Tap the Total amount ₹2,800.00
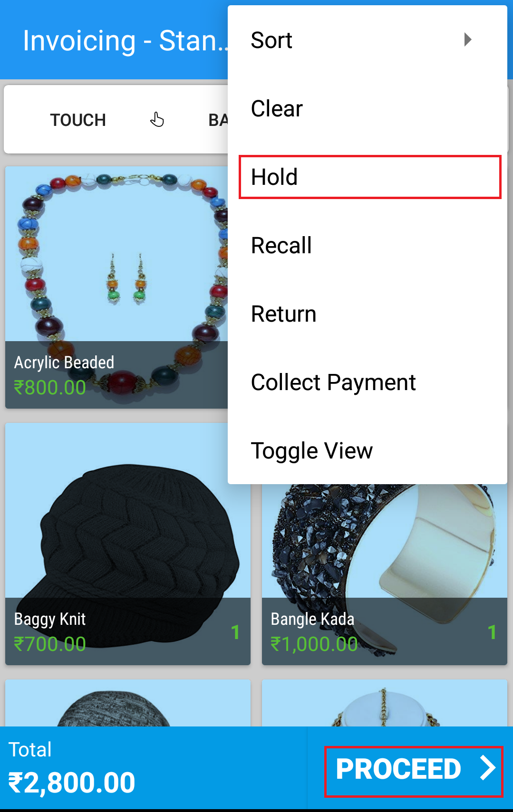Screen dimensions: 513x812 coord(72,783)
